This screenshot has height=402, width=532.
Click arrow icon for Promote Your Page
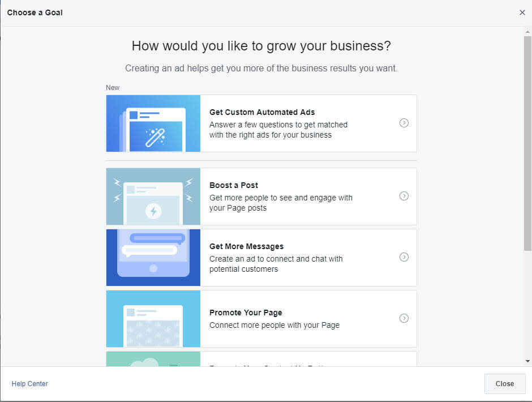pos(404,318)
